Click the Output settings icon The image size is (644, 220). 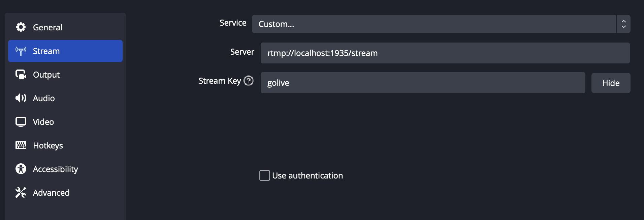(21, 75)
